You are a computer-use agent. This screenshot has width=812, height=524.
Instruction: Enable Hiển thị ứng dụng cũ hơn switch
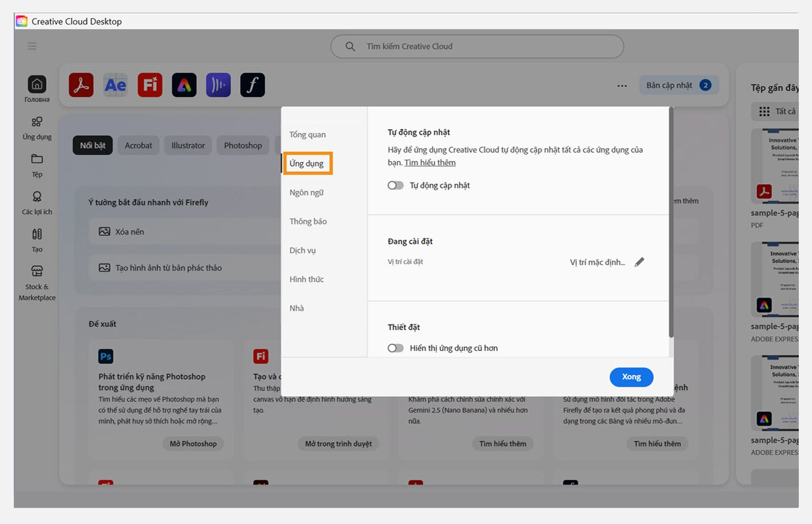coord(396,348)
